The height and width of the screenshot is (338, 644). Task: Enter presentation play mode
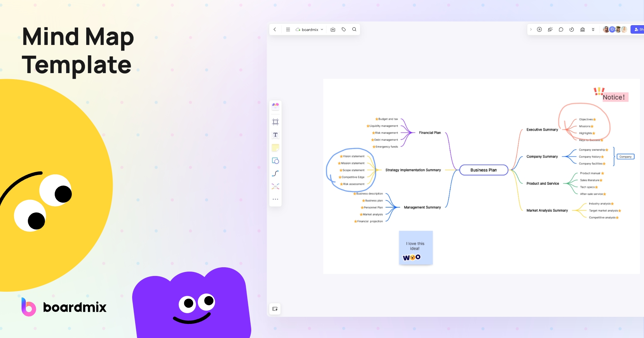(539, 30)
